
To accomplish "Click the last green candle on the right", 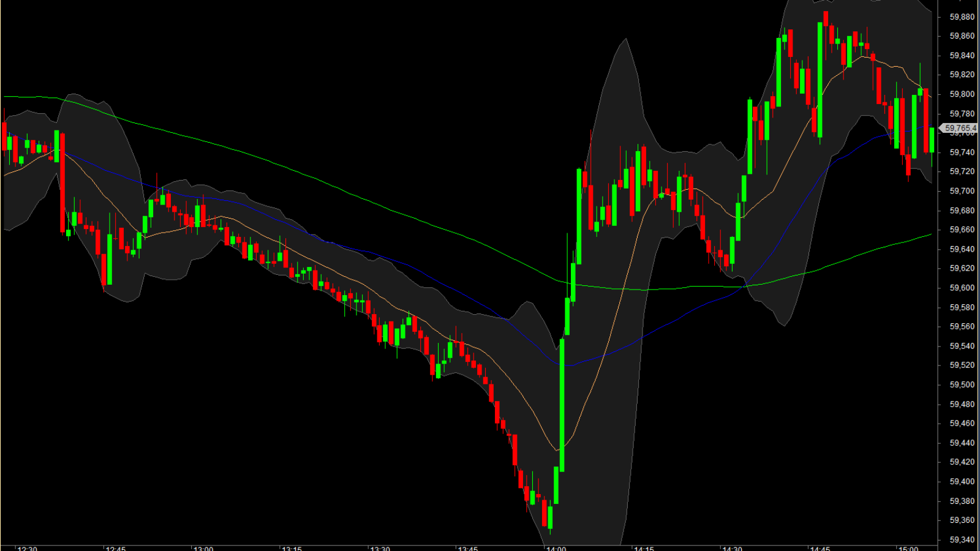I will [932, 140].
